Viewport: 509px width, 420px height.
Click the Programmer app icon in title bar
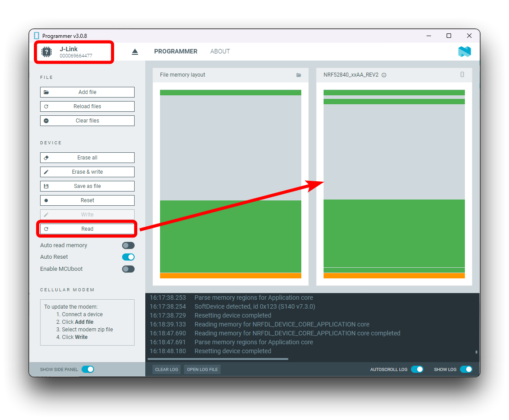[x=37, y=36]
